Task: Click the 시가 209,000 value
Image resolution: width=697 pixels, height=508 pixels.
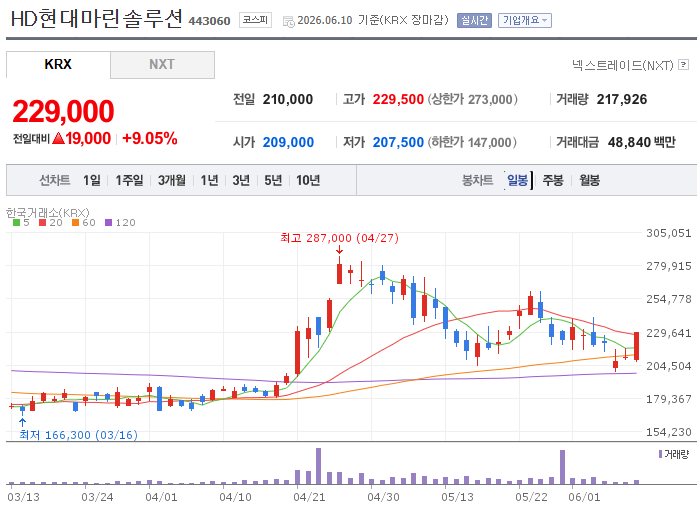Action: coord(288,142)
